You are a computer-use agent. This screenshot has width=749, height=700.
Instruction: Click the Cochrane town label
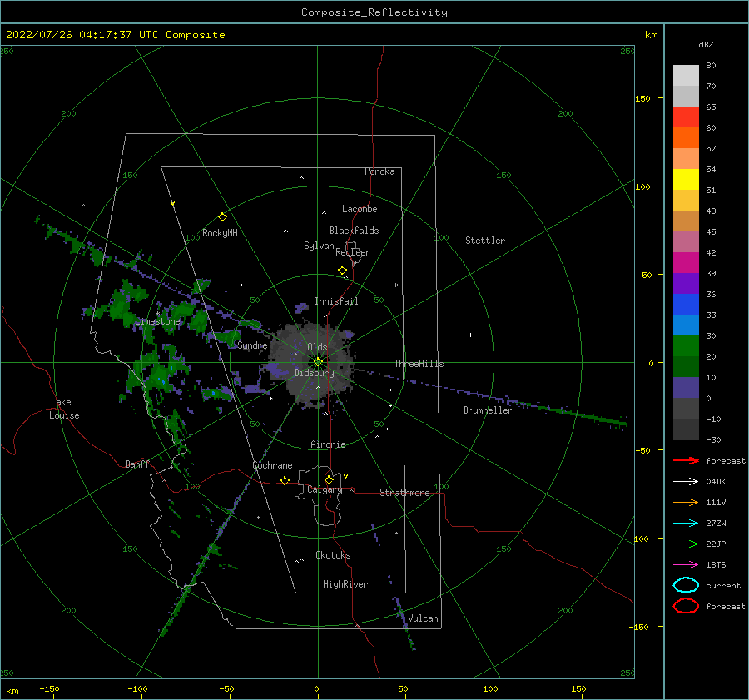(x=272, y=465)
